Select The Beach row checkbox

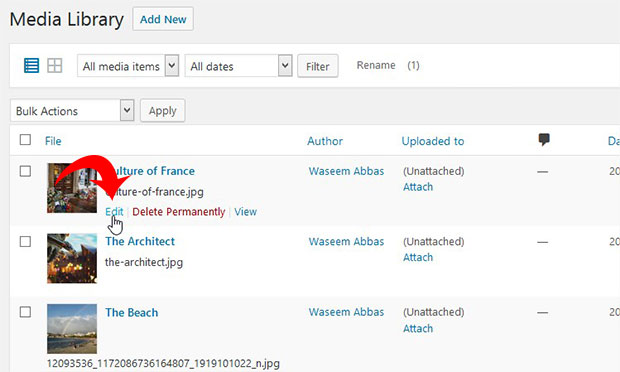[25, 312]
